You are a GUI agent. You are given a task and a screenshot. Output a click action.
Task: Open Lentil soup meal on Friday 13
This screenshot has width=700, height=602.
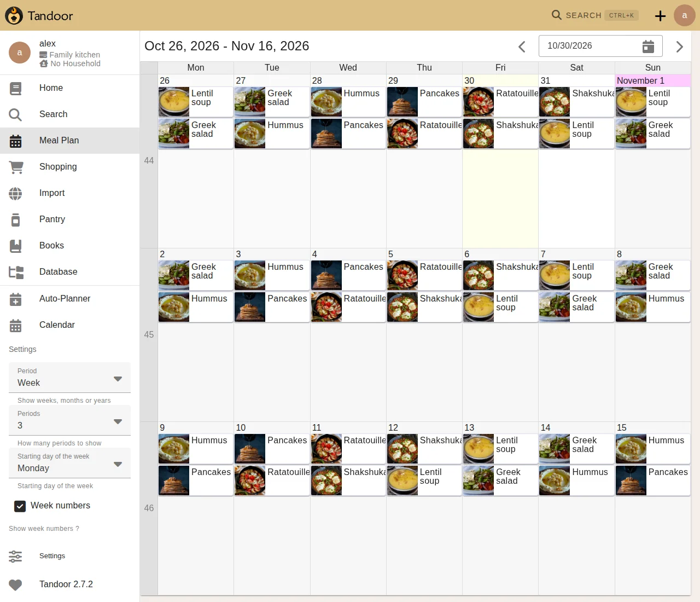500,449
